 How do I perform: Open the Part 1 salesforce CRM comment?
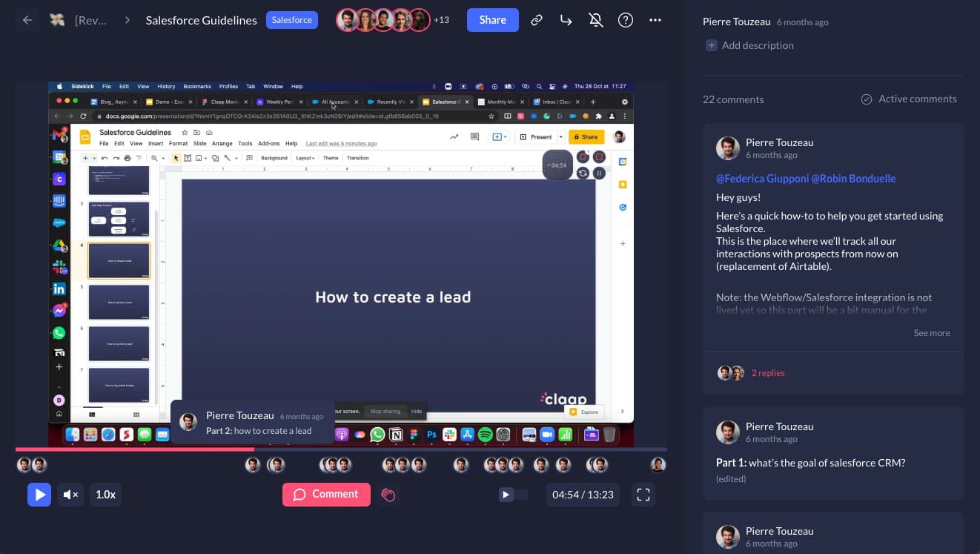pos(833,452)
